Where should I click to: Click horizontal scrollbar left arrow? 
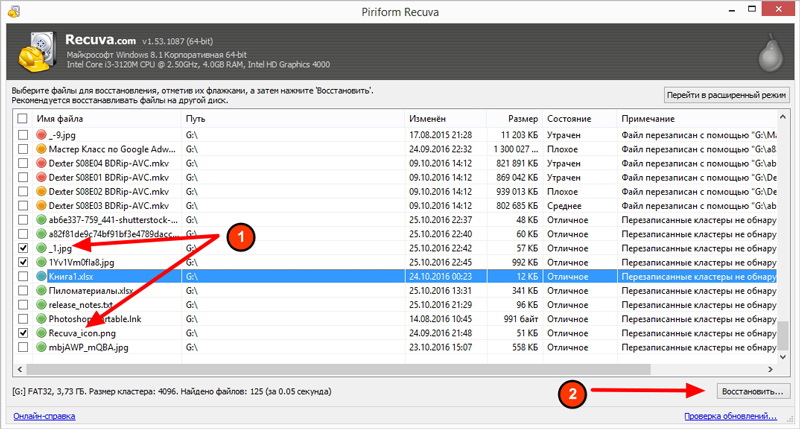pos(20,369)
